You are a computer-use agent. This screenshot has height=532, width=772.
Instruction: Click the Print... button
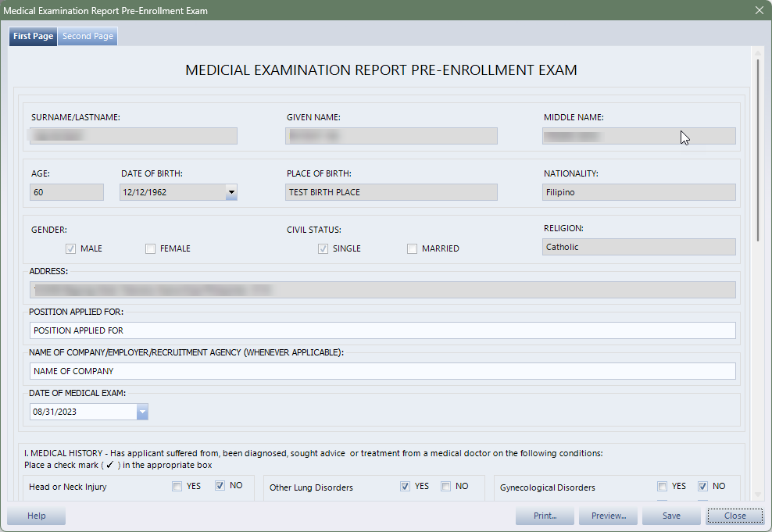point(545,516)
